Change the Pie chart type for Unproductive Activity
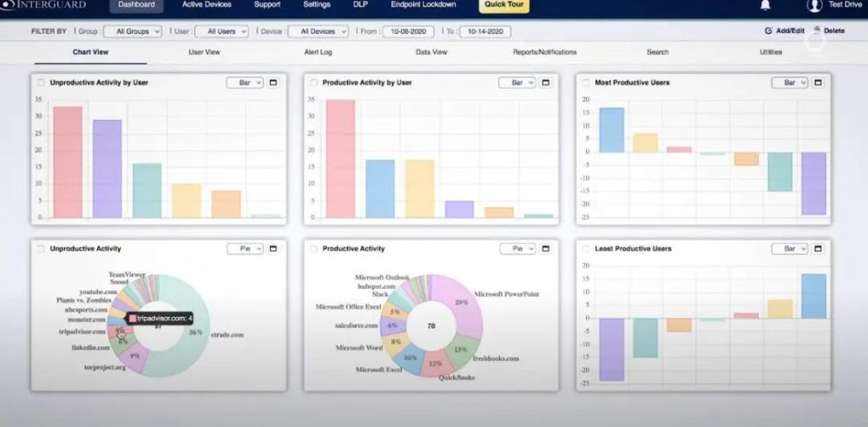 click(x=245, y=249)
